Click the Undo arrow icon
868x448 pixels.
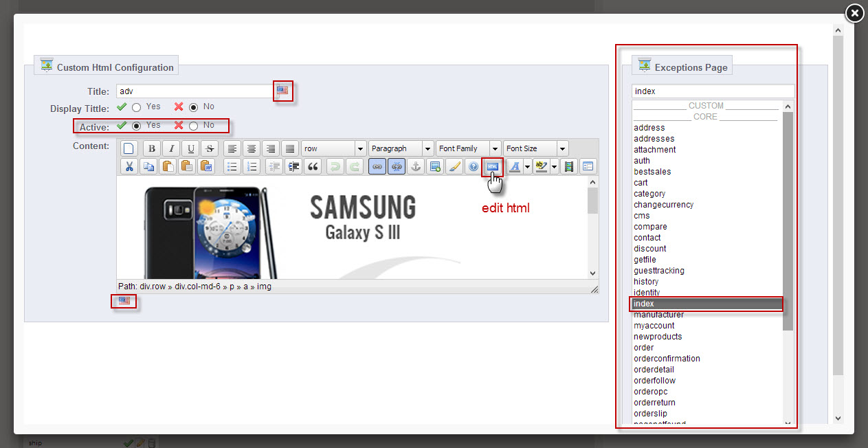335,166
